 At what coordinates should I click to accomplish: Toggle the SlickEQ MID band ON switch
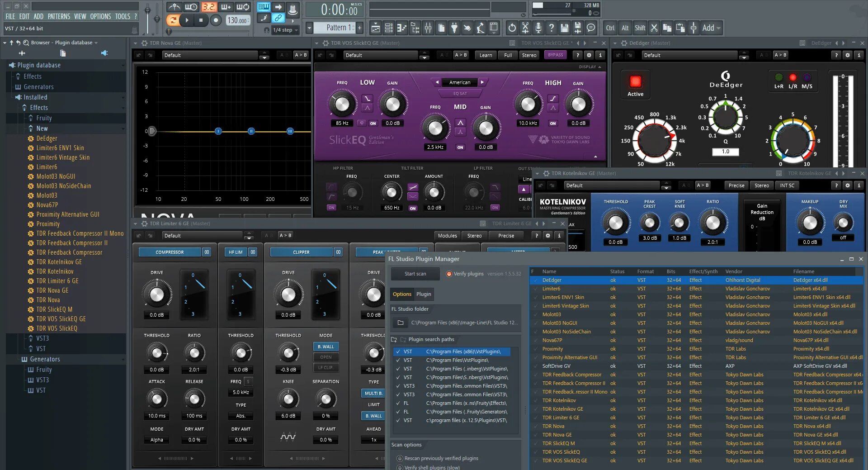click(460, 147)
